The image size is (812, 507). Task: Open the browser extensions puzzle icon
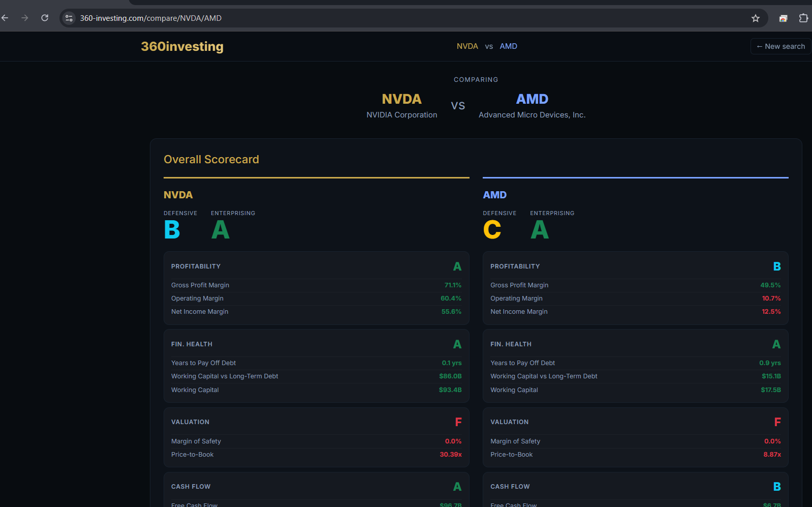(x=803, y=18)
